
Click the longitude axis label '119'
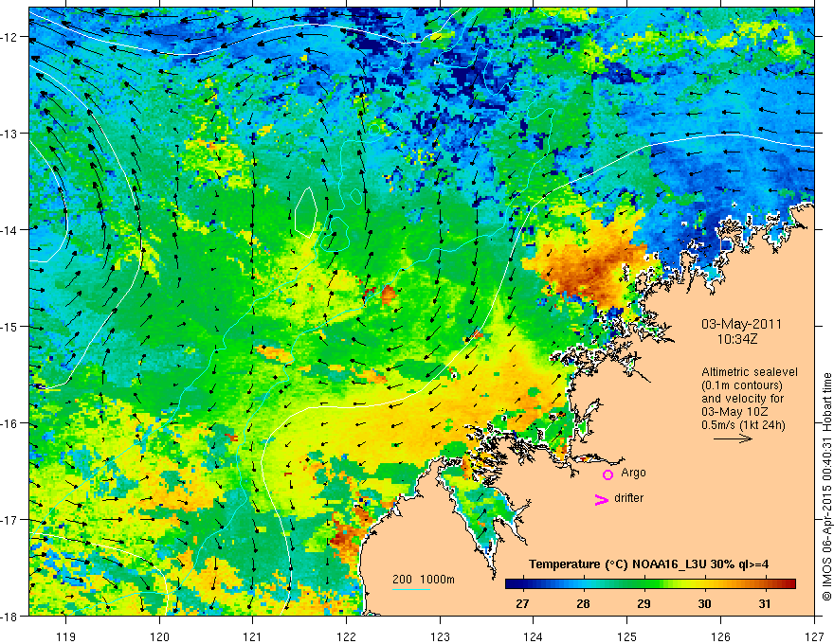click(66, 636)
